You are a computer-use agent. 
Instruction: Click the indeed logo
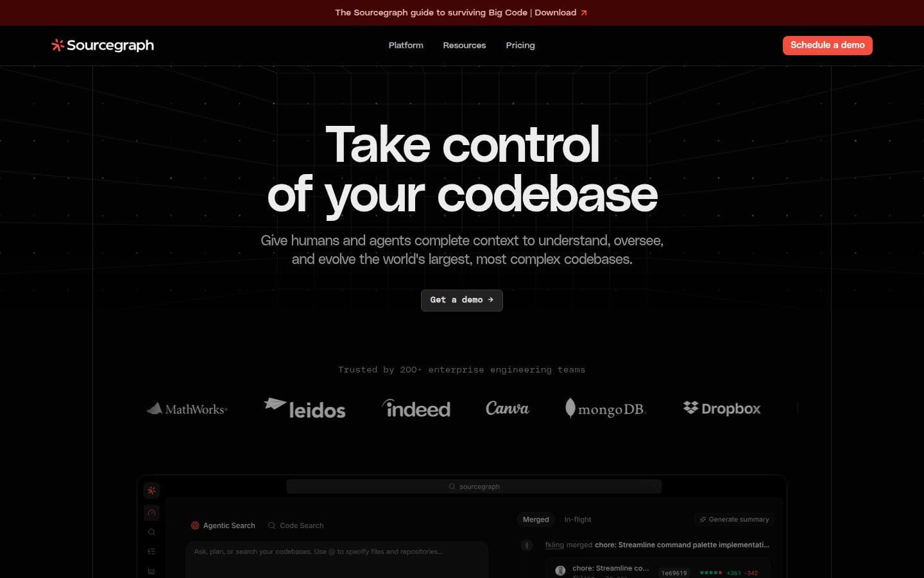pos(416,408)
